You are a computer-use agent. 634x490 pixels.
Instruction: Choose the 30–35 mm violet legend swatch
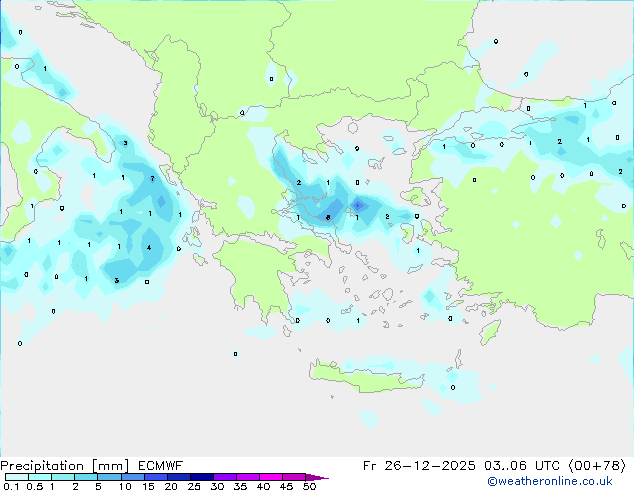pos(224,477)
